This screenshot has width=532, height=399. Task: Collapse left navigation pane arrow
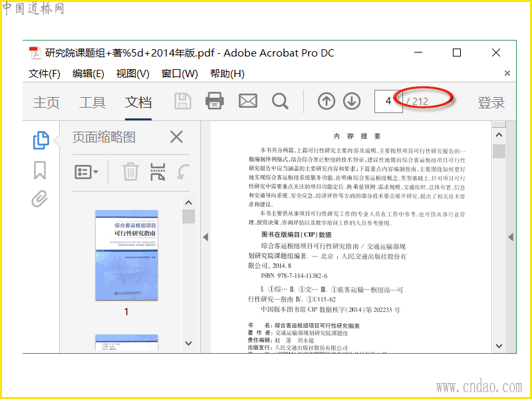[205, 237]
